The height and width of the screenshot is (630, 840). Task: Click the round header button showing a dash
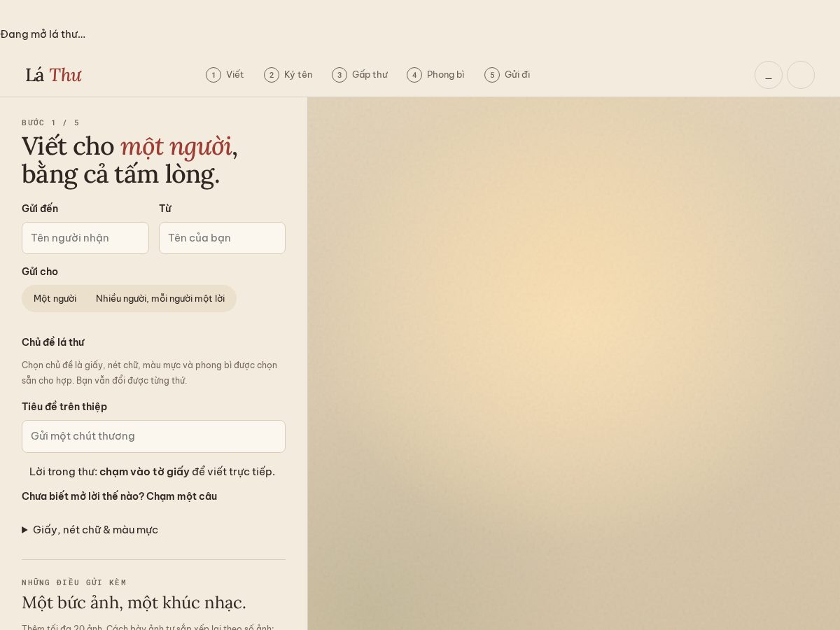769,75
